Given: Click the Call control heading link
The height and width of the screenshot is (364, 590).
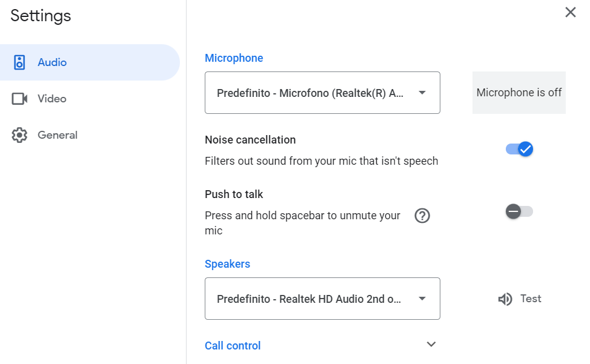Looking at the screenshot, I should (x=233, y=346).
